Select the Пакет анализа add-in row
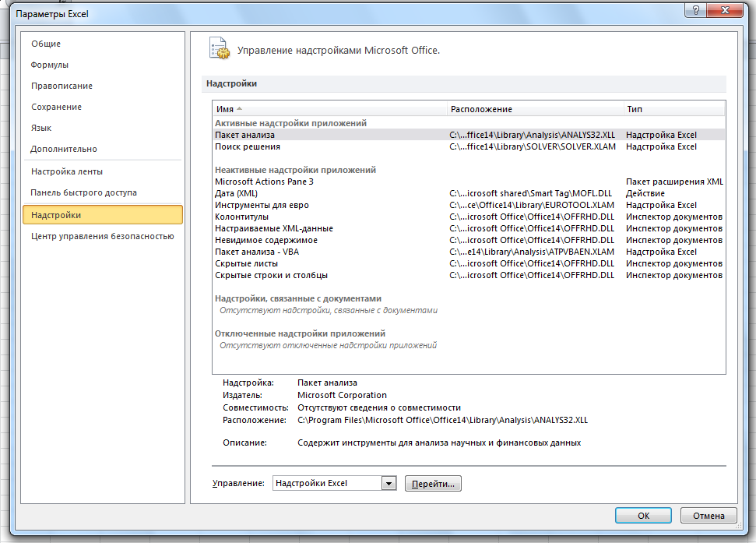 pyautogui.click(x=469, y=135)
